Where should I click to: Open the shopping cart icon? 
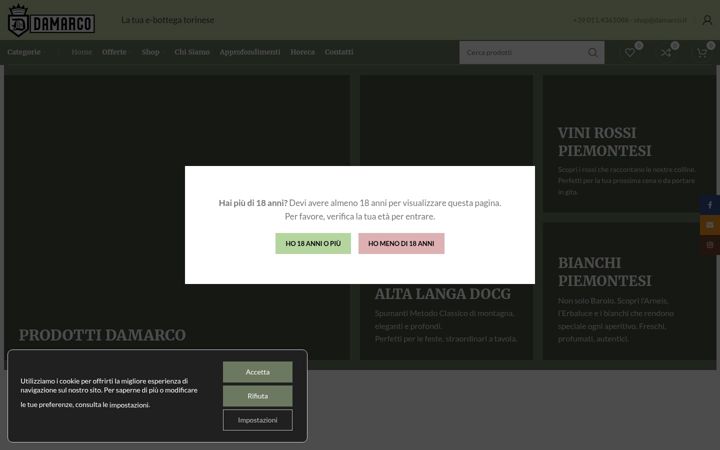(702, 52)
